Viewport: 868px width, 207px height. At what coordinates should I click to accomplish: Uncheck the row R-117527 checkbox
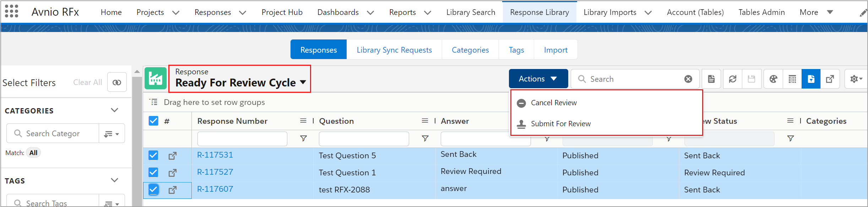tap(153, 172)
